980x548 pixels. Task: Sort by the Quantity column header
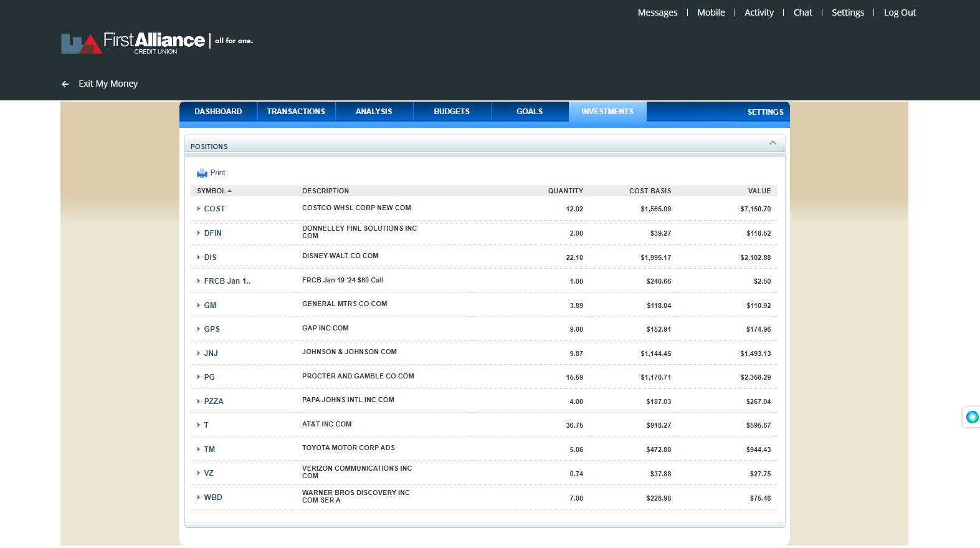pos(565,191)
